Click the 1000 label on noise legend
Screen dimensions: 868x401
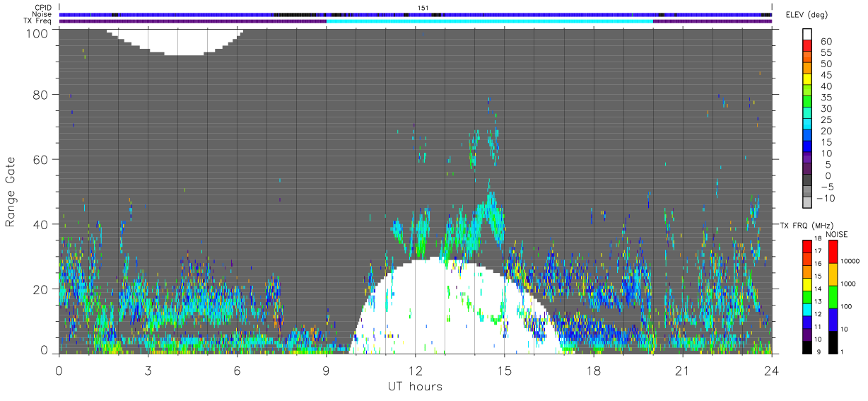click(849, 285)
